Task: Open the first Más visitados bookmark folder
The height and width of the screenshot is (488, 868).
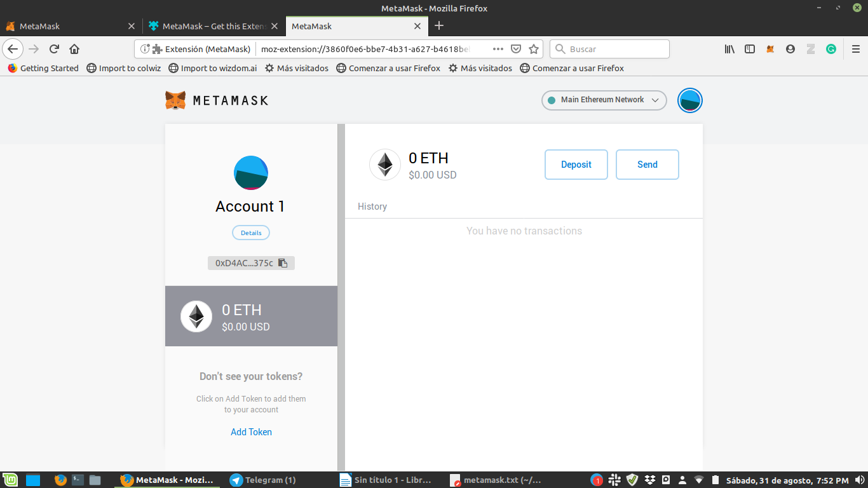Action: pyautogui.click(x=297, y=68)
